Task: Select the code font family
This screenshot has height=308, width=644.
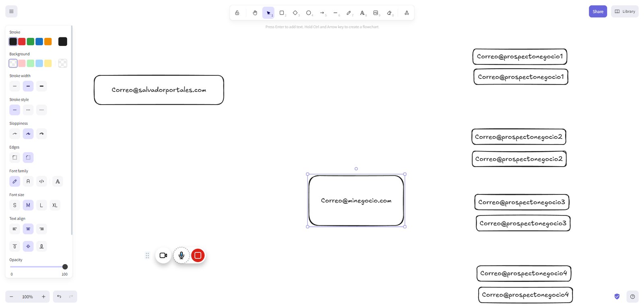Action: coord(41,181)
